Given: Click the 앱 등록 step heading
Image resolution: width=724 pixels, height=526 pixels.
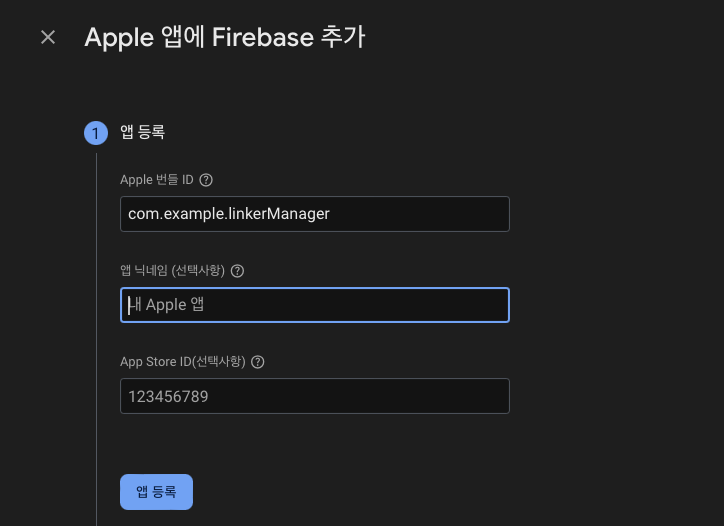Looking at the screenshot, I should 142,132.
